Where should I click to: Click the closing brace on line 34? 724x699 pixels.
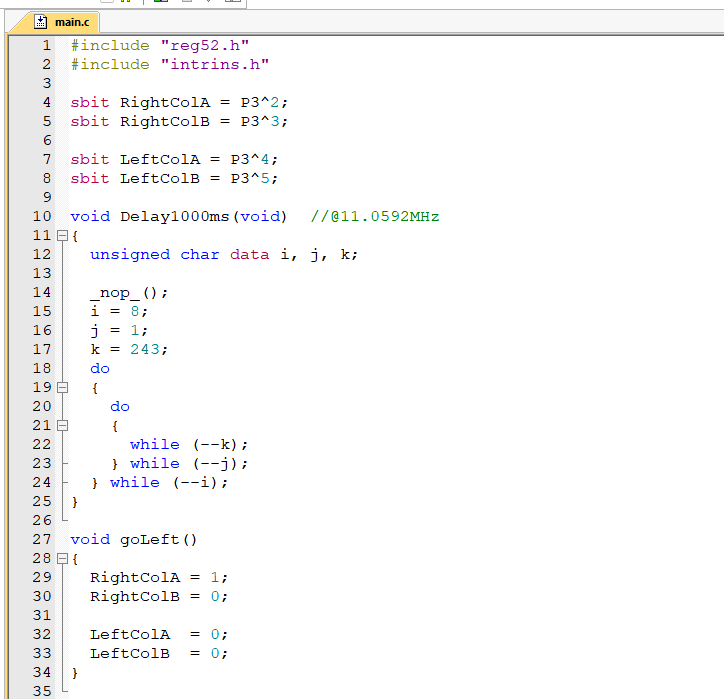pyautogui.click(x=75, y=673)
